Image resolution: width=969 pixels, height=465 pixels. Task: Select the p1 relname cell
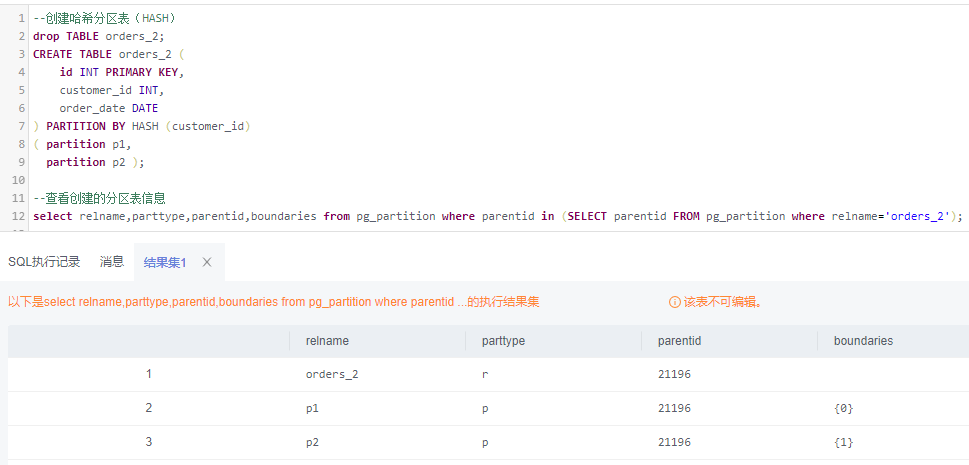pyautogui.click(x=313, y=408)
